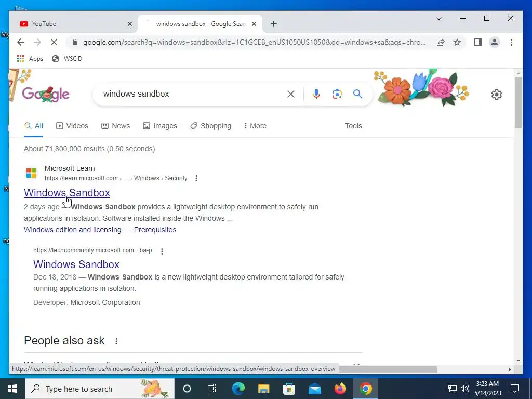Click the taskbar search box
The height and width of the screenshot is (399, 532).
coord(100,389)
